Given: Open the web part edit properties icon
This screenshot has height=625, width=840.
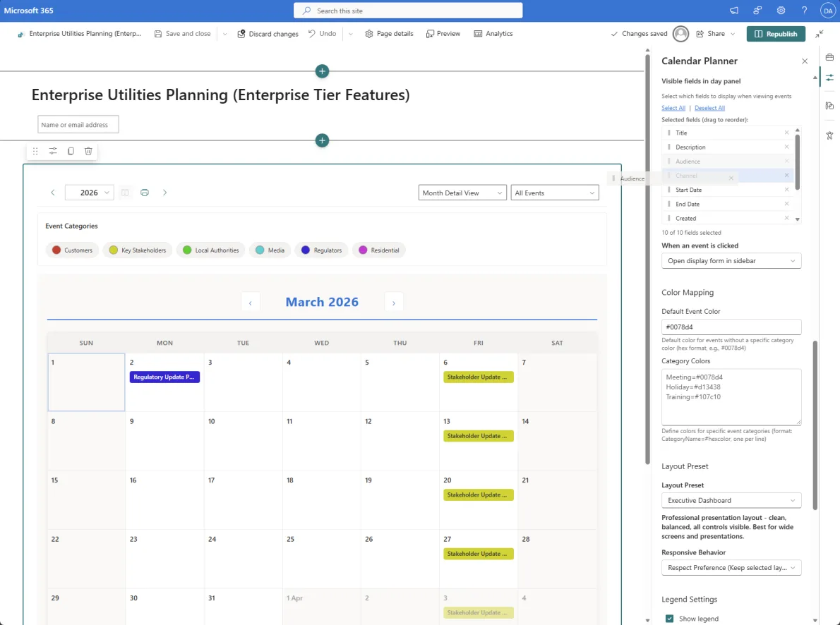Looking at the screenshot, I should [x=52, y=151].
